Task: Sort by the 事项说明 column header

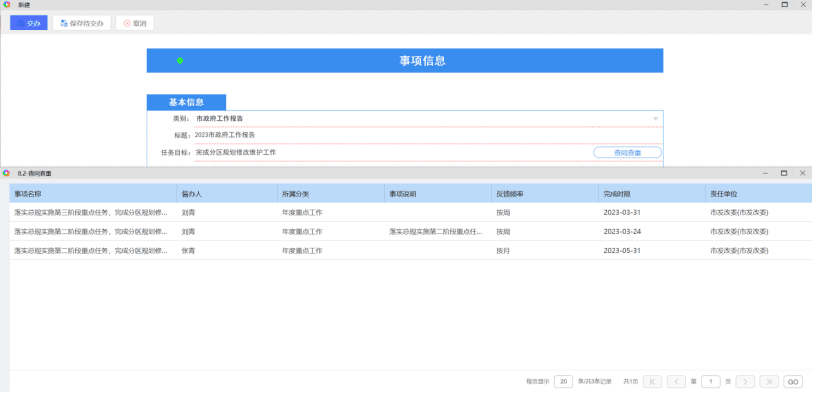Action: point(438,193)
